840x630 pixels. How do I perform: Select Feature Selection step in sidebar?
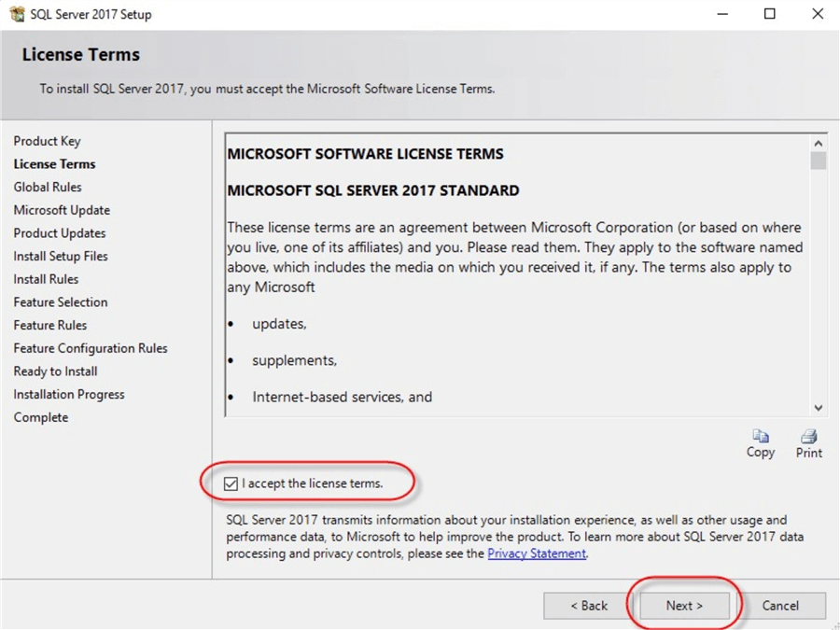pos(61,302)
